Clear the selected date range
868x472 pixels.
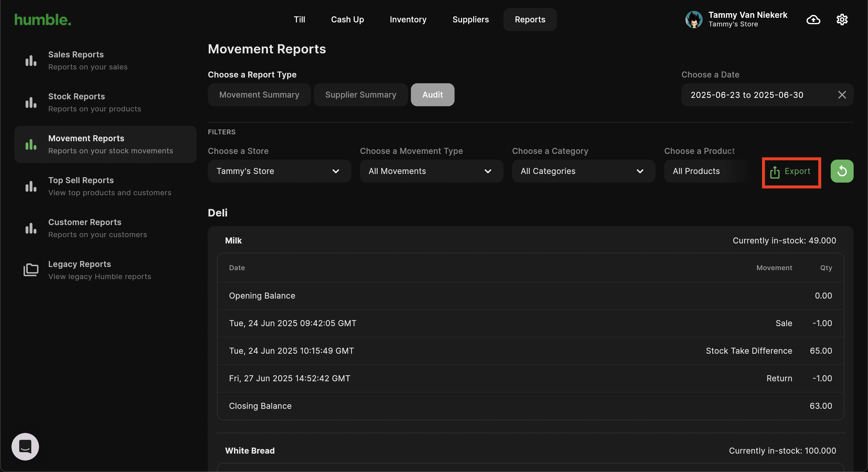(x=842, y=95)
